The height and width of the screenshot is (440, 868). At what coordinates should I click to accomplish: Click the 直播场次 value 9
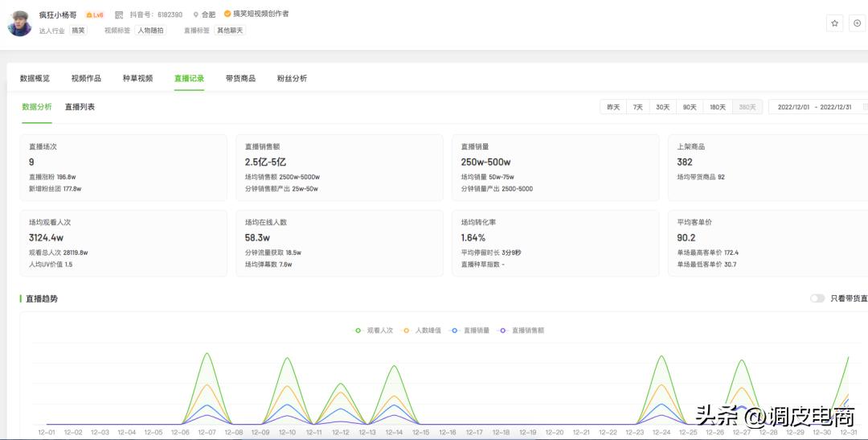pyautogui.click(x=31, y=162)
